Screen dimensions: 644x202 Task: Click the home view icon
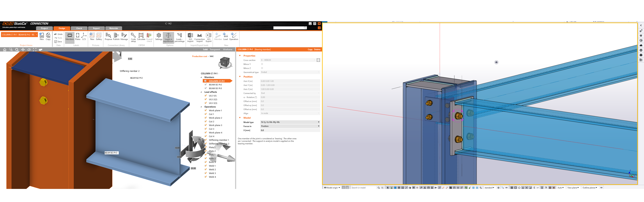(x=5, y=50)
